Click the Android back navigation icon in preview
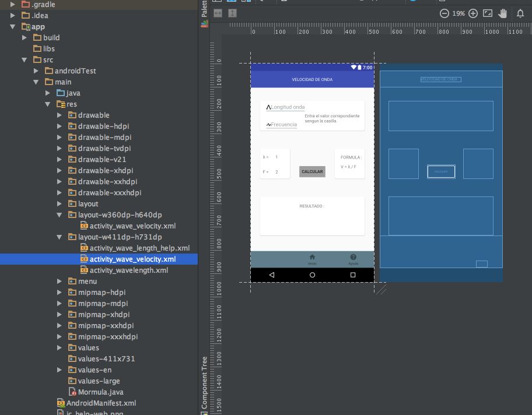Viewport: 532px width, 415px height. pos(272,275)
